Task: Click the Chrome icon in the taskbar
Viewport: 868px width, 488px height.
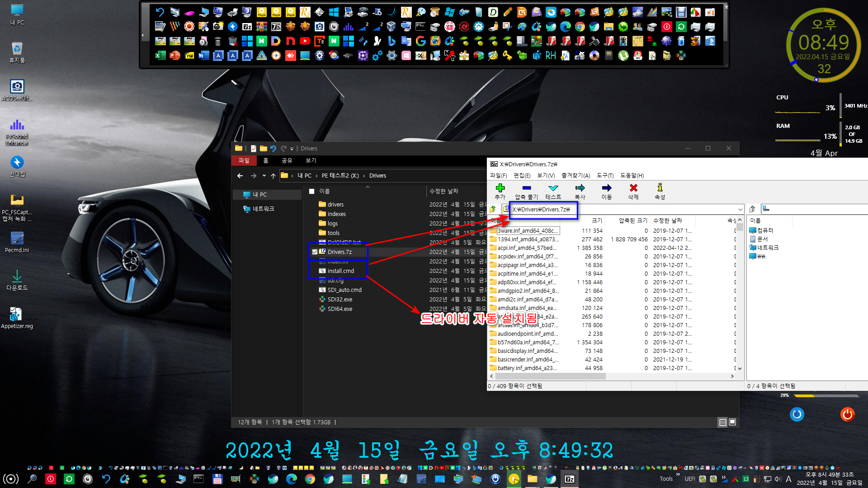Action: pyautogui.click(x=310, y=479)
